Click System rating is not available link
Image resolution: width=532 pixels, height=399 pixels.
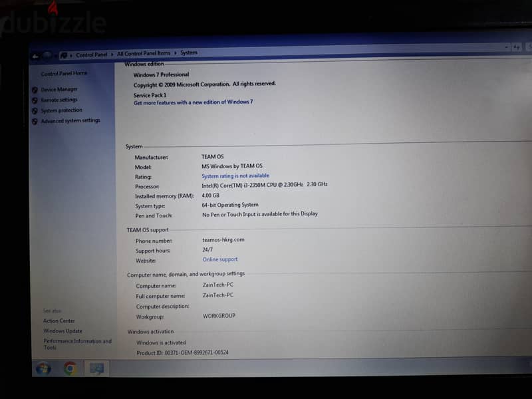coord(235,176)
